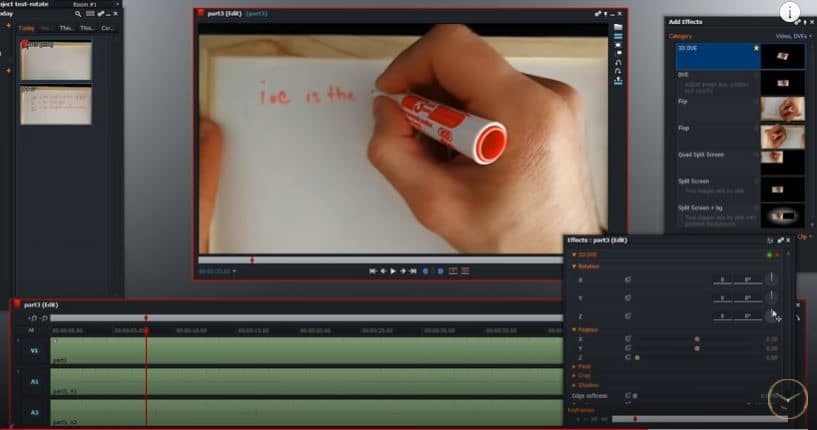Image resolution: width=817 pixels, height=430 pixels.
Task: Select the V1 track label
Action: click(x=34, y=351)
